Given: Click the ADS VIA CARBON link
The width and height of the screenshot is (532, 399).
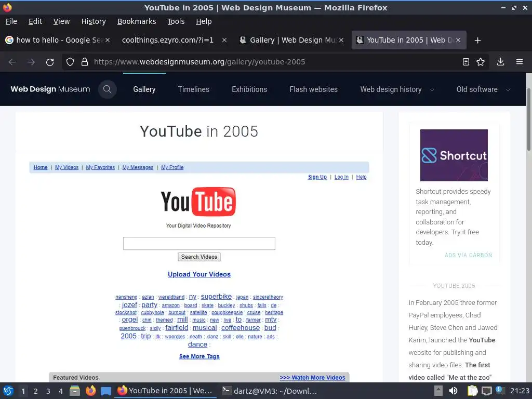Looking at the screenshot, I should click(468, 255).
